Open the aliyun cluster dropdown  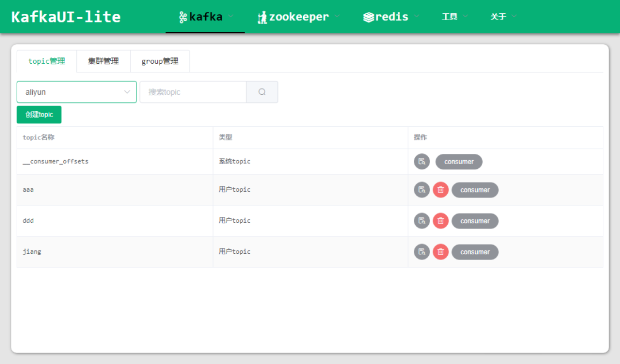(x=77, y=92)
